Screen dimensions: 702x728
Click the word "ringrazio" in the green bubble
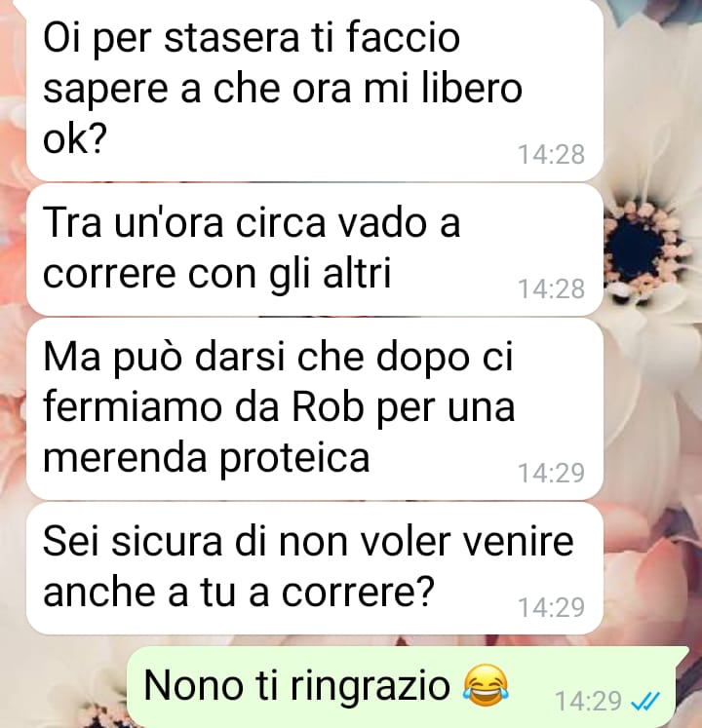pyautogui.click(x=370, y=686)
